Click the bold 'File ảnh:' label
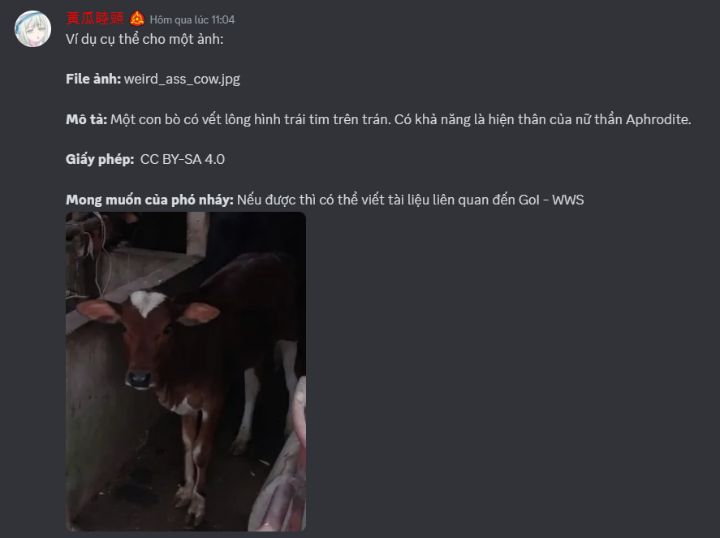The width and height of the screenshot is (720, 538). coord(93,79)
